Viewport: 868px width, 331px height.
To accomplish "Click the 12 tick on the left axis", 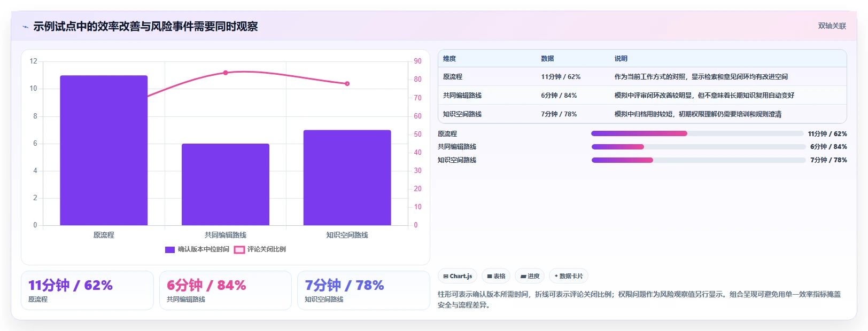I will click(x=34, y=61).
